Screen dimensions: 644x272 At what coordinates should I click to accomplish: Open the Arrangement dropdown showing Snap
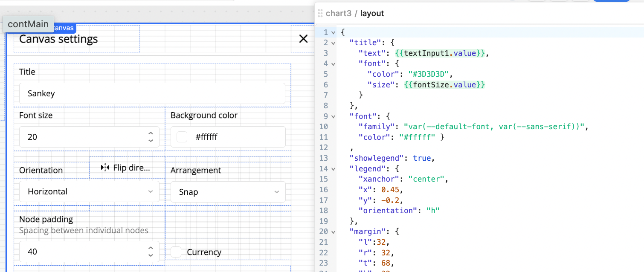pos(228,192)
